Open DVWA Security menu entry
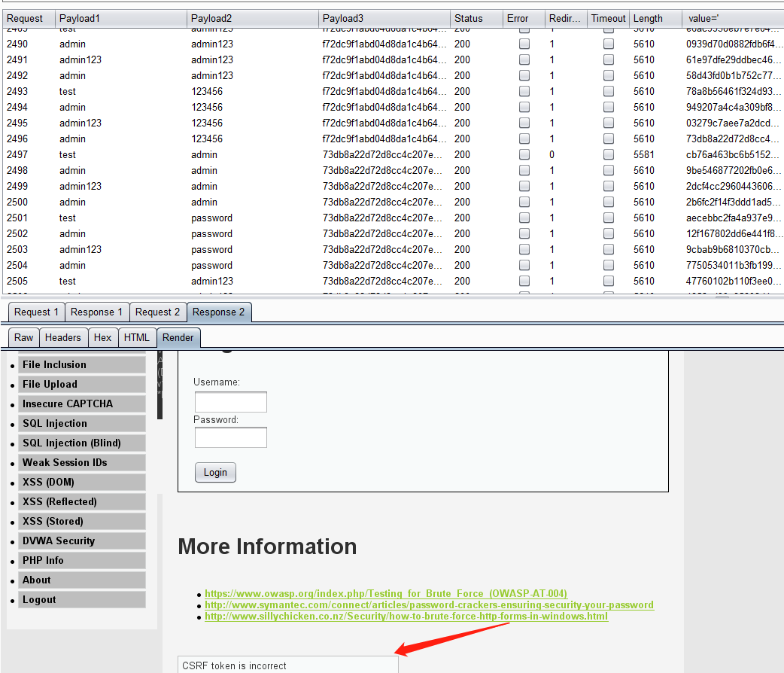 82,541
